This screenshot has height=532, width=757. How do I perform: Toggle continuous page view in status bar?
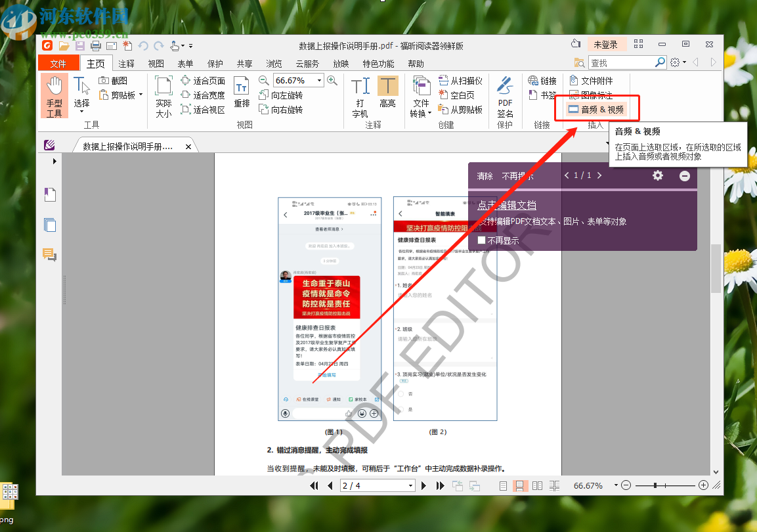coord(519,485)
